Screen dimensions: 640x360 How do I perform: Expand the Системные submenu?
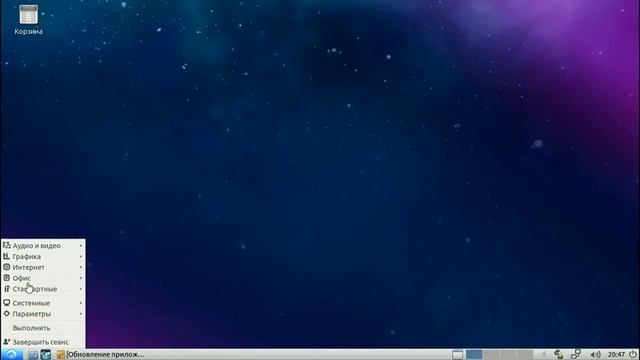point(43,303)
